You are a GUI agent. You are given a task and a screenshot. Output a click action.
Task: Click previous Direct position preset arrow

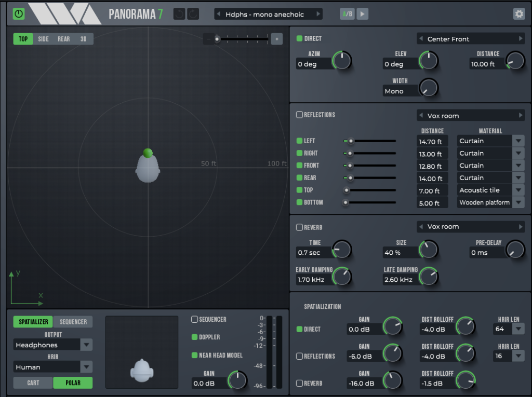pyautogui.click(x=421, y=38)
